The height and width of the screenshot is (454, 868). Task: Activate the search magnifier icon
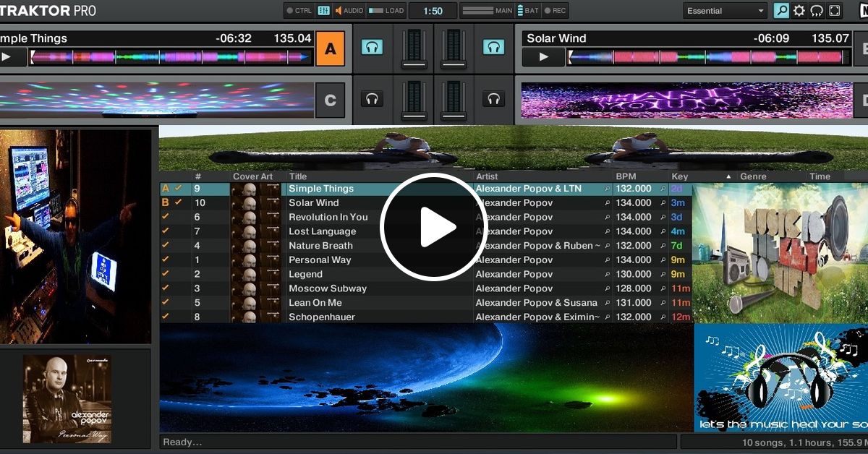tap(782, 10)
